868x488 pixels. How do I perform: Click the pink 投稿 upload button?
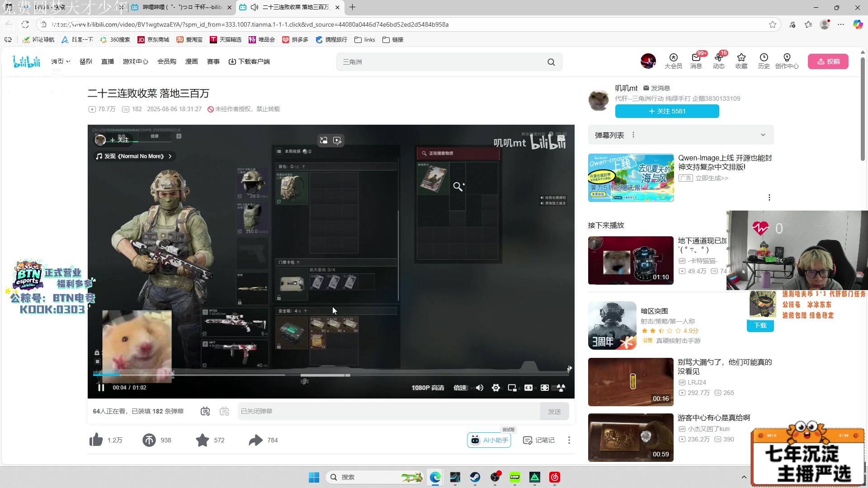[828, 61]
